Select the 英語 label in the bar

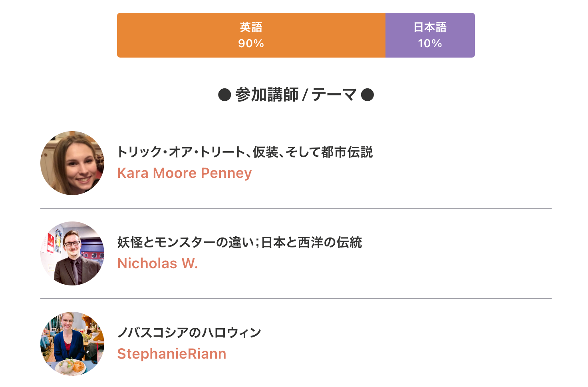251,27
